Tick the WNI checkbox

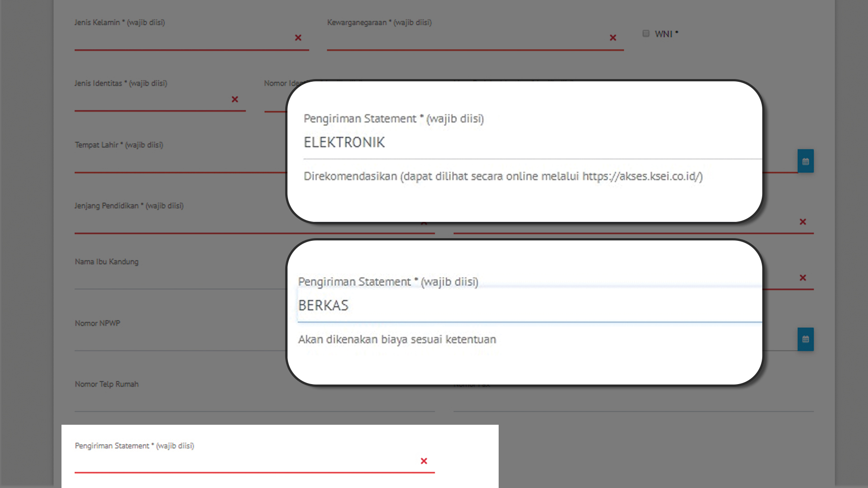coord(646,34)
